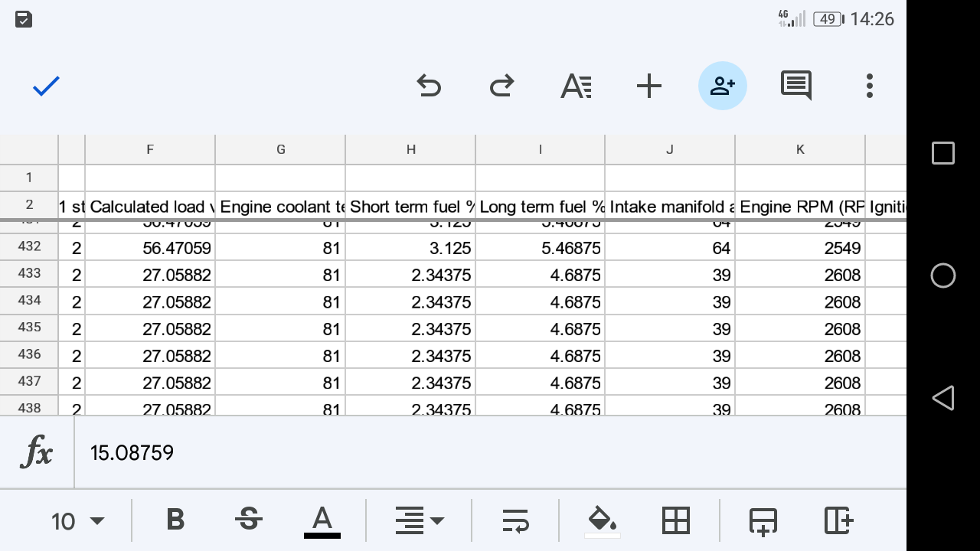This screenshot has height=551, width=980.
Task: Select row 432 header
Action: [x=29, y=247]
